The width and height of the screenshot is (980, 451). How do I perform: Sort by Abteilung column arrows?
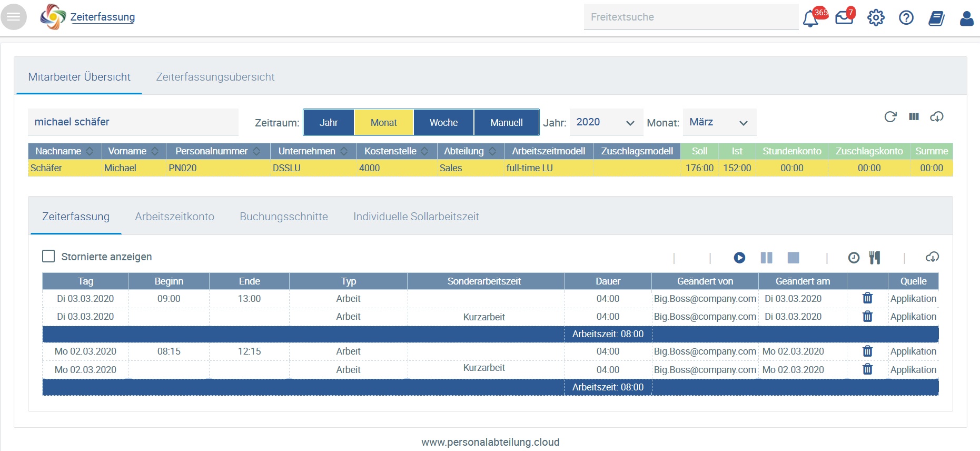pos(492,151)
